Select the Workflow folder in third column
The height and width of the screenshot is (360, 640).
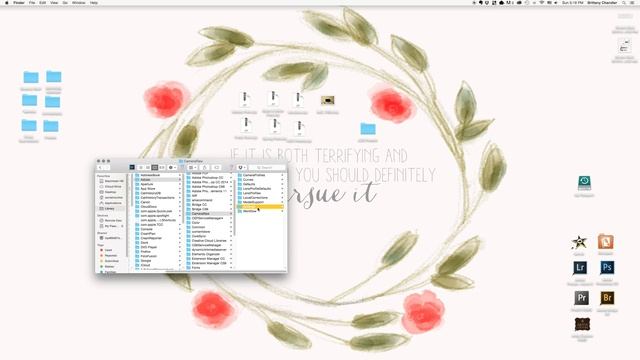[260, 211]
